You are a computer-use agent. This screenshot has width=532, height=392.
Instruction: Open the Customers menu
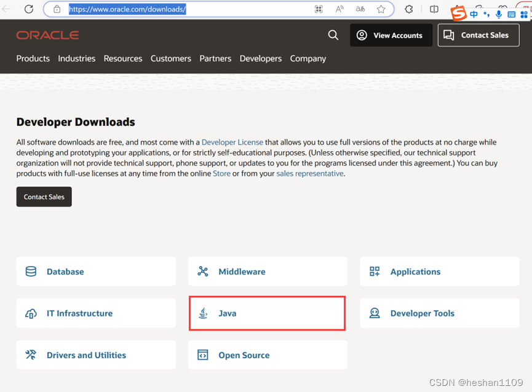pyautogui.click(x=170, y=58)
